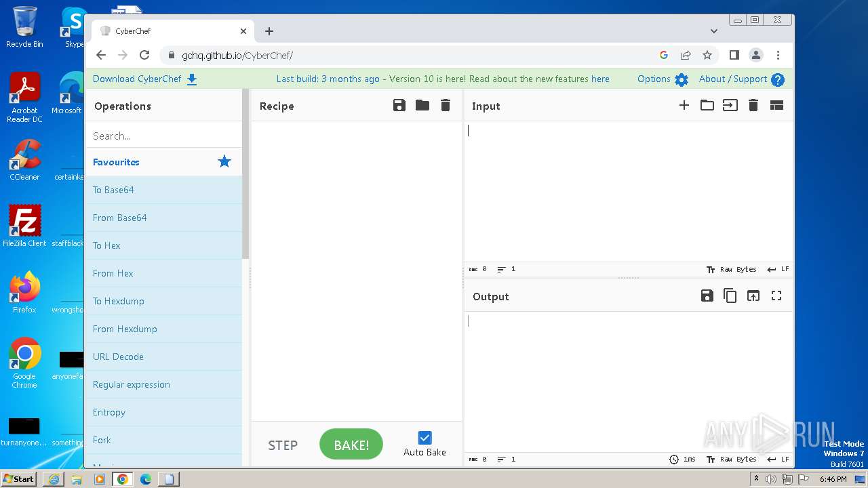Open input Raw Bytes encoding selector
This screenshot has height=488, width=868.
pos(732,269)
